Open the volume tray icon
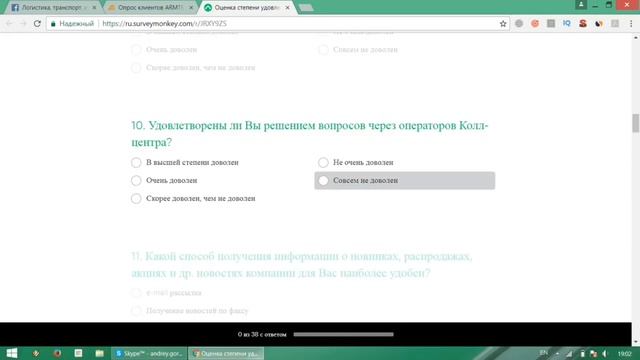 (605, 353)
